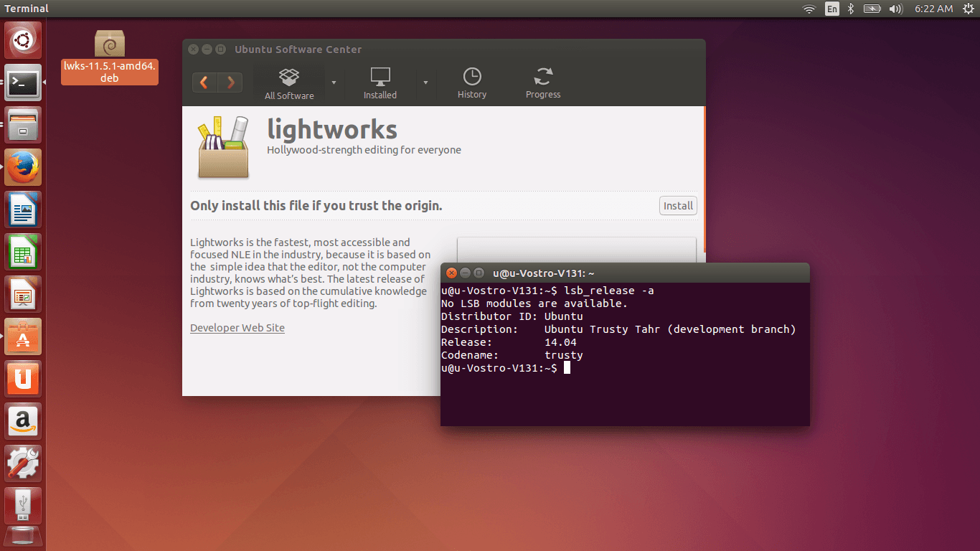Image resolution: width=980 pixels, height=551 pixels.
Task: Open Files manager in launcher
Action: point(23,125)
